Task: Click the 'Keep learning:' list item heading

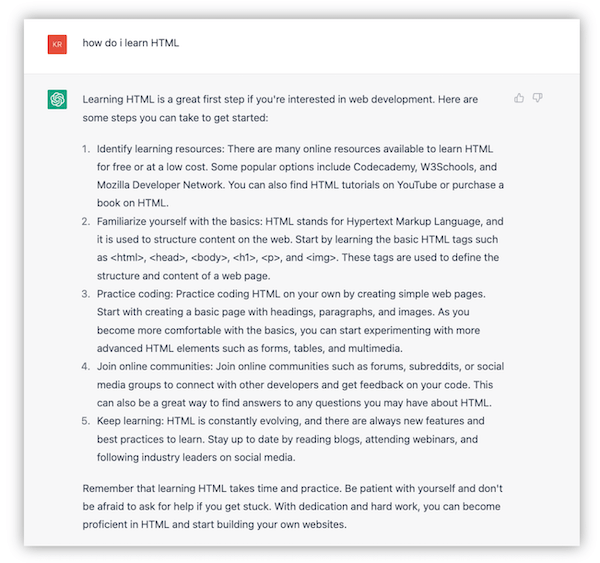Action: click(x=130, y=421)
